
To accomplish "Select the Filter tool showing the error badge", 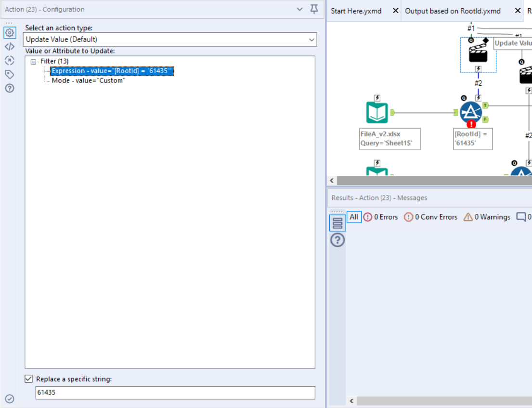I will 472,111.
